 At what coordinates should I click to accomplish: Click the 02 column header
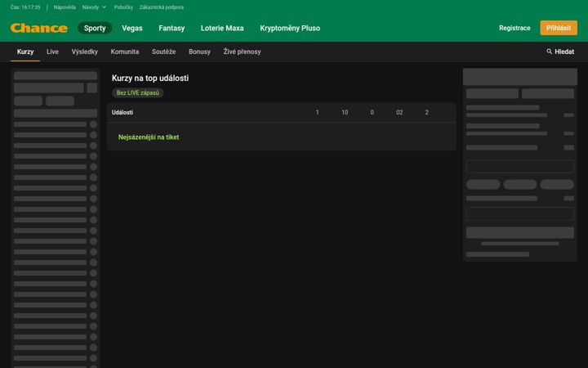click(399, 112)
